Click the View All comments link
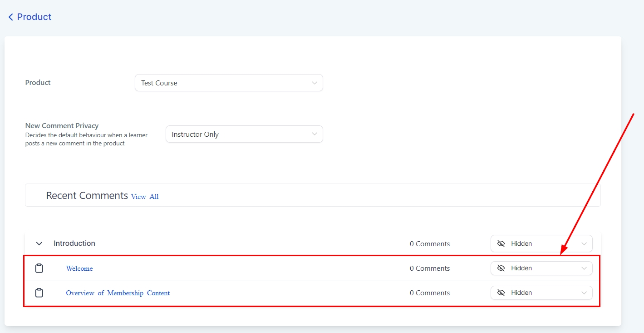The image size is (644, 333). (x=145, y=197)
